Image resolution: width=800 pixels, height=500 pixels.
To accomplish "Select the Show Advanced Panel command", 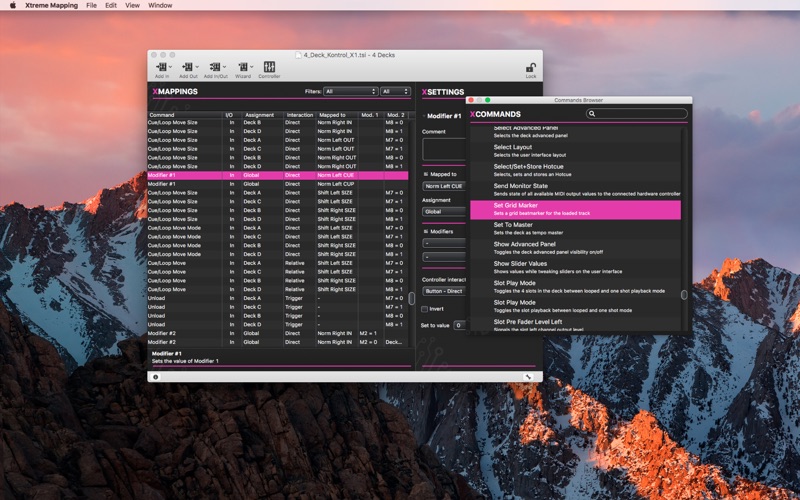I will coord(575,247).
